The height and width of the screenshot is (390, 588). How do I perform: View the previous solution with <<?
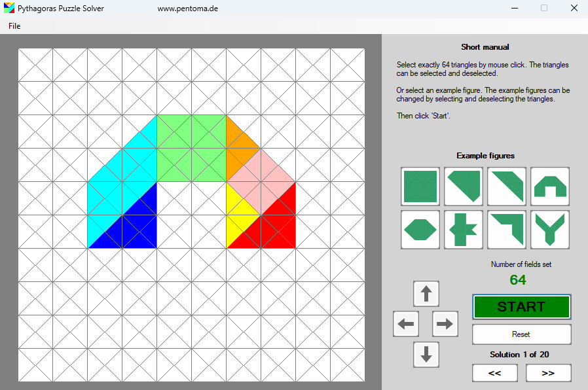point(494,372)
